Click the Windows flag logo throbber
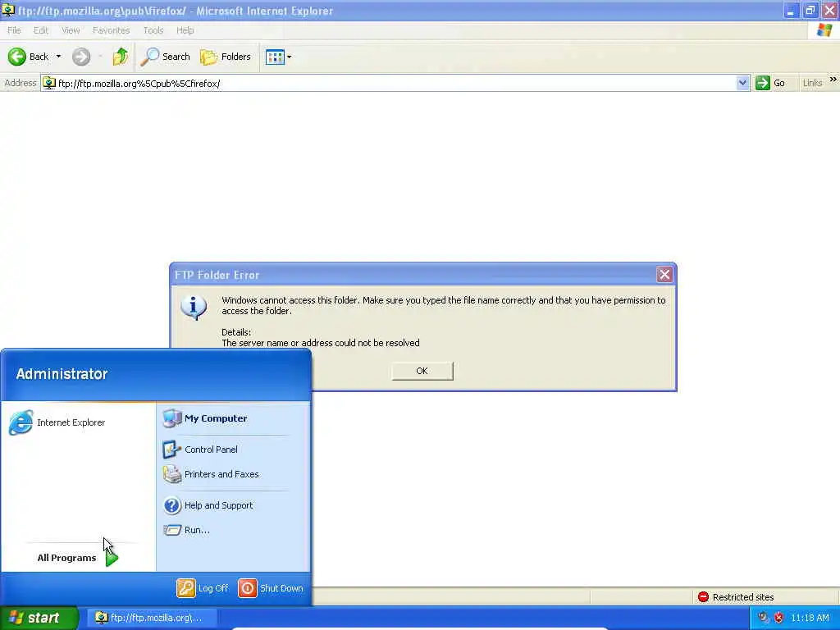This screenshot has width=840, height=630. click(x=824, y=30)
